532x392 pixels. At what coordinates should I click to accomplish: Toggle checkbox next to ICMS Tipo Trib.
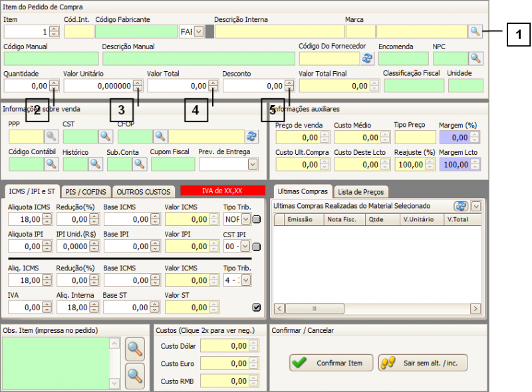(257, 219)
